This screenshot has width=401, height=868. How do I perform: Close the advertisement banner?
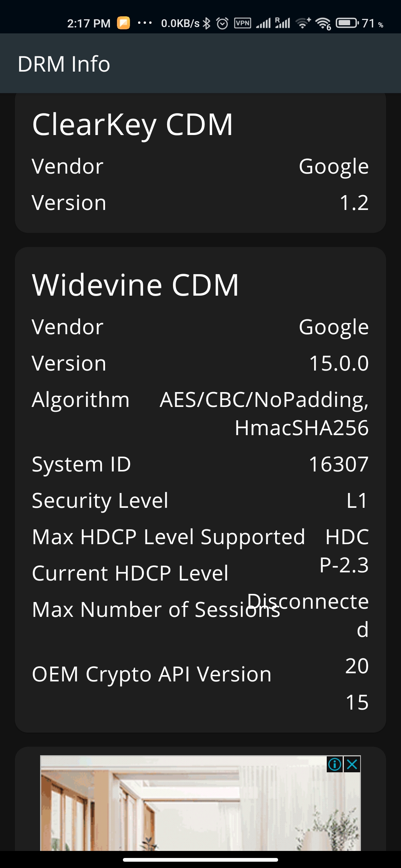point(352,764)
